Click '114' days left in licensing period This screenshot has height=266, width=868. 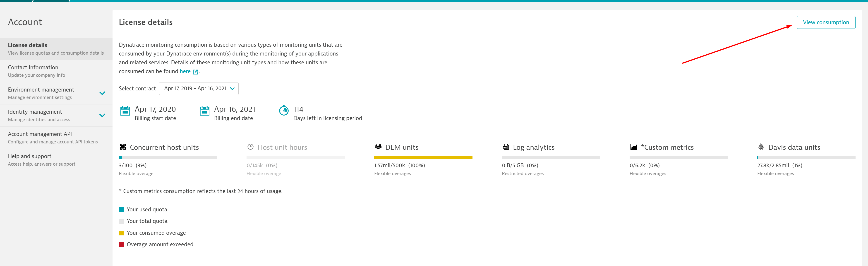click(298, 109)
